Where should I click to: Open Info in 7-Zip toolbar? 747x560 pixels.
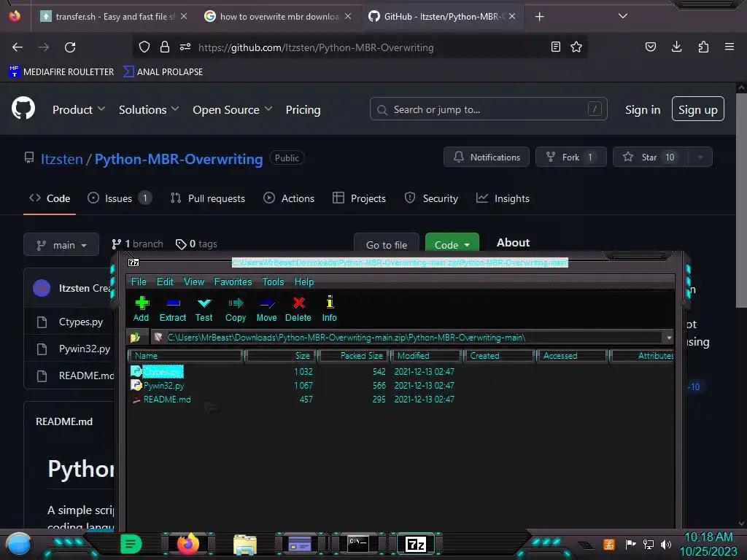point(329,309)
